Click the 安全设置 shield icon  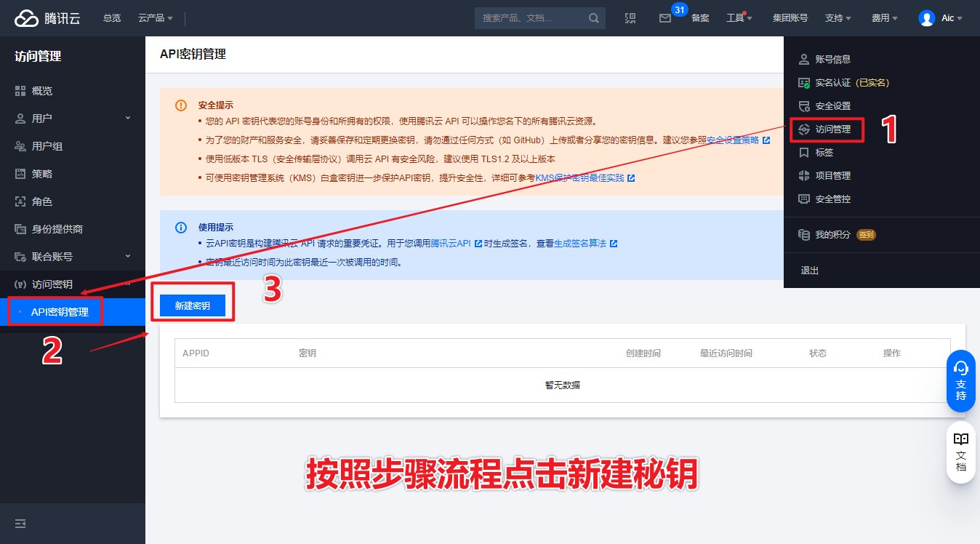[803, 106]
